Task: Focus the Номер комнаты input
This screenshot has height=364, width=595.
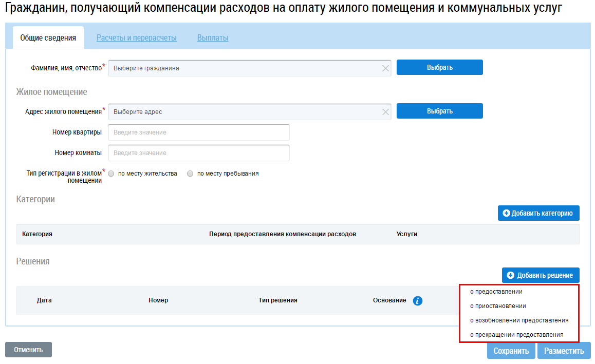Action: tap(199, 153)
